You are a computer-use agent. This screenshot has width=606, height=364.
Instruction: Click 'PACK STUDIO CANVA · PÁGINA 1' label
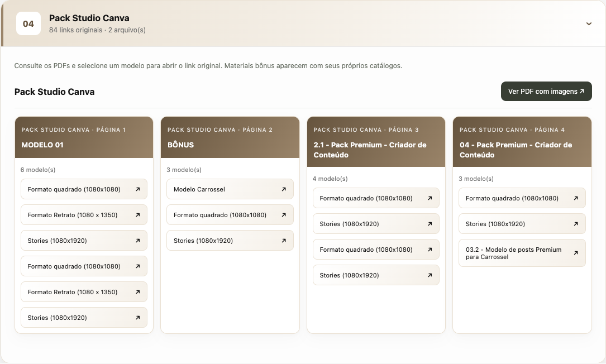[73, 130]
